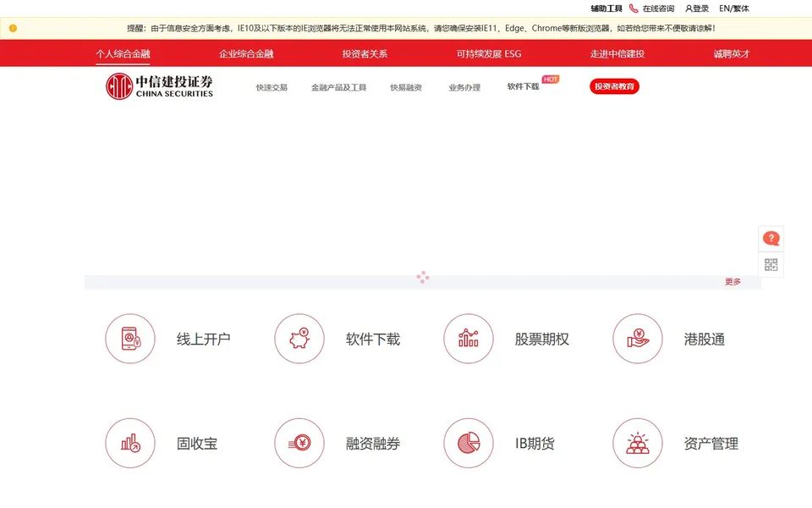
Task: Open the 软件下载 service label
Action: pyautogui.click(x=373, y=339)
